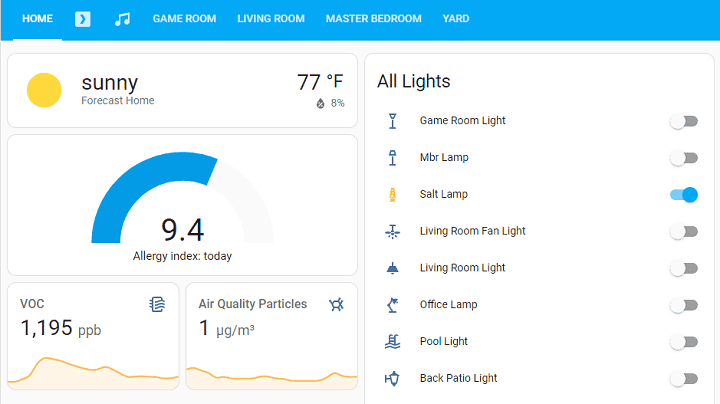Open the 'Living Room Fan Light' entity name
720x404 pixels.
pos(472,231)
